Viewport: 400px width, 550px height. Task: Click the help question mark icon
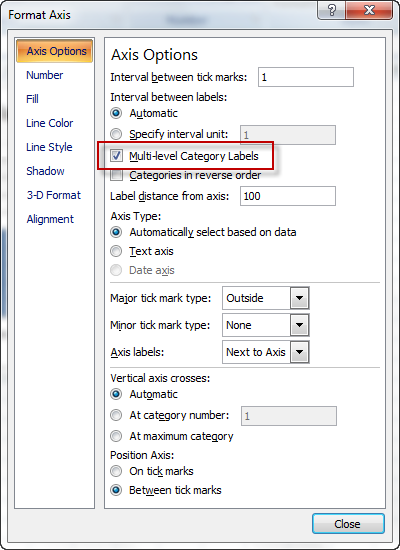tap(331, 11)
